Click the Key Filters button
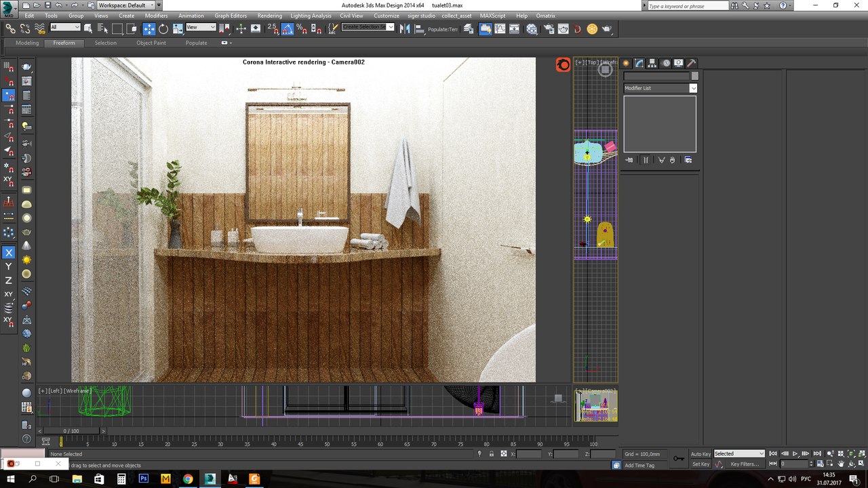 [744, 464]
